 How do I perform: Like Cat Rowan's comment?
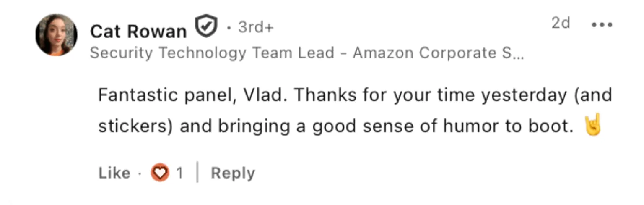point(114,173)
